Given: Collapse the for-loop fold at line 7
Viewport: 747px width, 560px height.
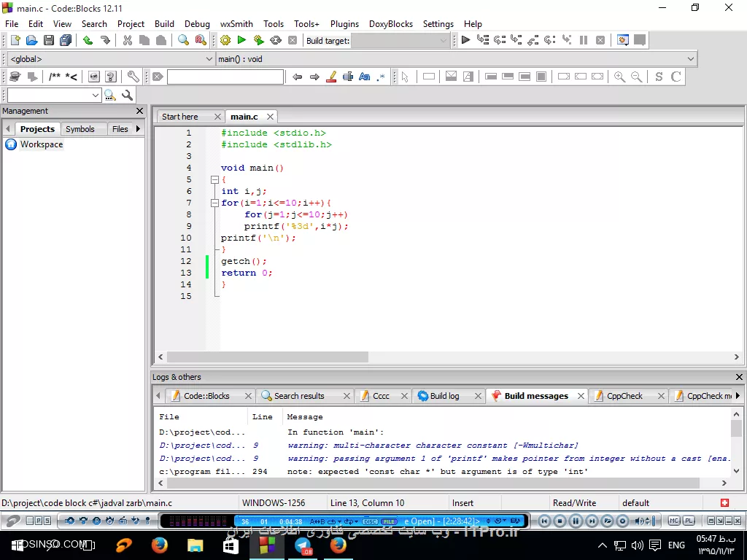Looking at the screenshot, I should pyautogui.click(x=215, y=203).
